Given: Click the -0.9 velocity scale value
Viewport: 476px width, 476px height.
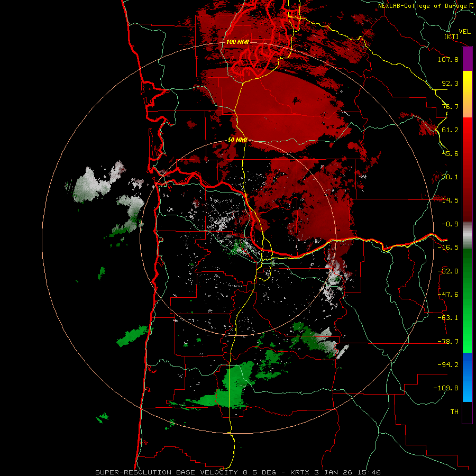Looking at the screenshot, I should [450, 224].
